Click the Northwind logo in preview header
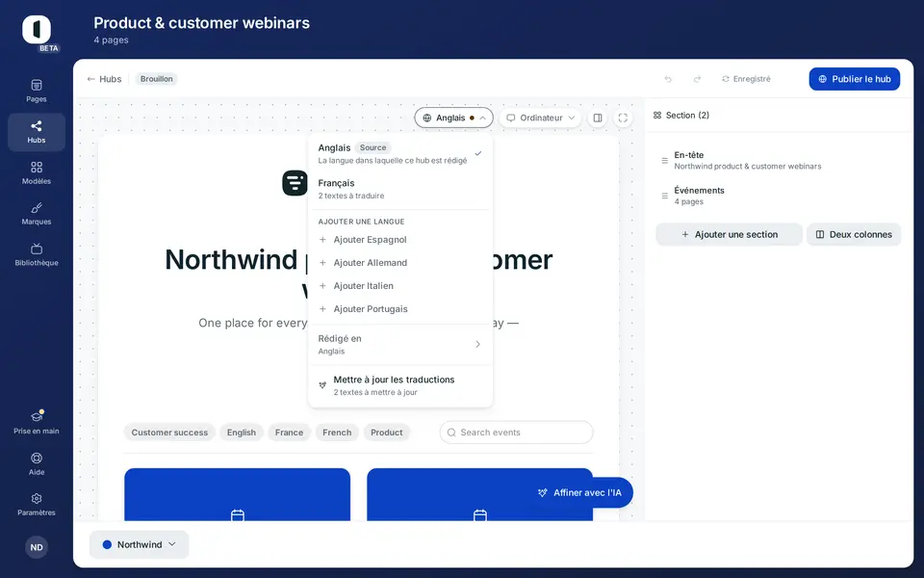Screen dimensions: 924x578 (295, 183)
